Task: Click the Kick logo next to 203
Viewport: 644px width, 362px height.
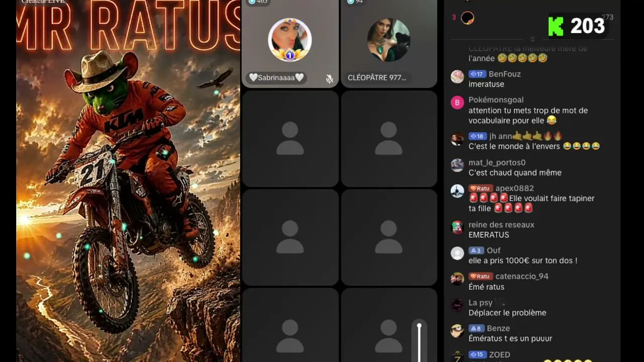Action: click(x=556, y=26)
